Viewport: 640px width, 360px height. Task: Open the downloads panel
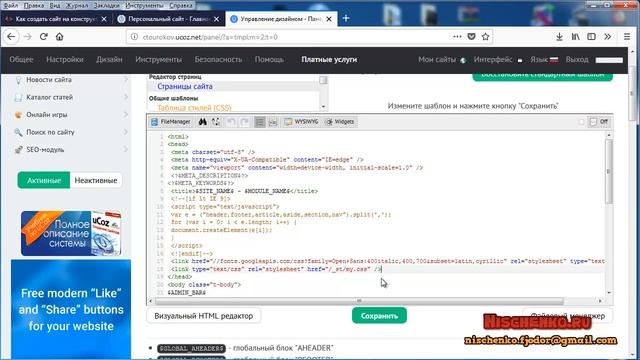click(560, 37)
